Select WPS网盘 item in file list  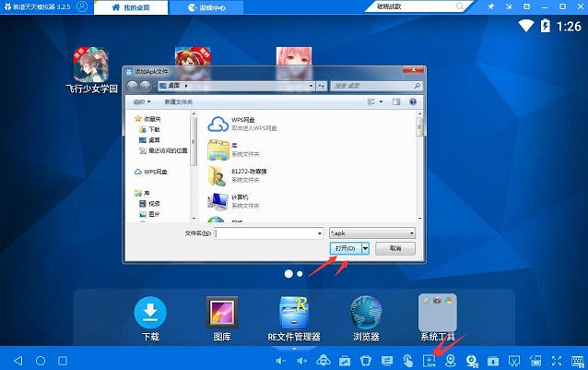coord(242,124)
